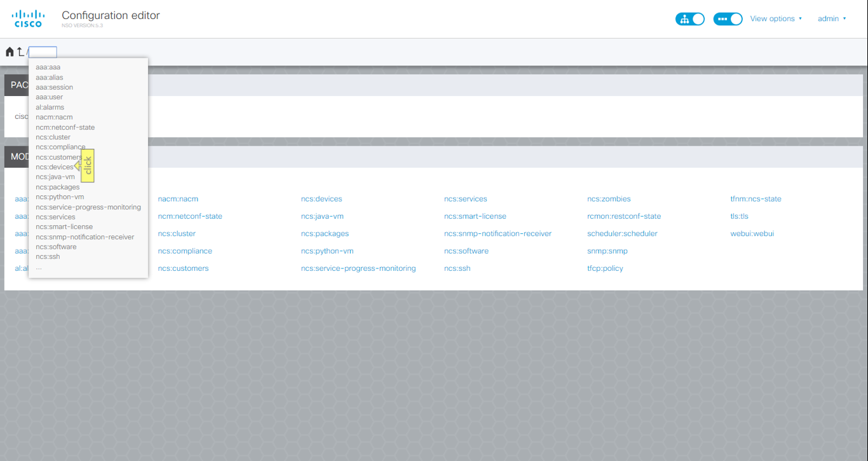This screenshot has width=868, height=461.
Task: Go to ncs:ssh link in Modules panel
Action: (457, 268)
